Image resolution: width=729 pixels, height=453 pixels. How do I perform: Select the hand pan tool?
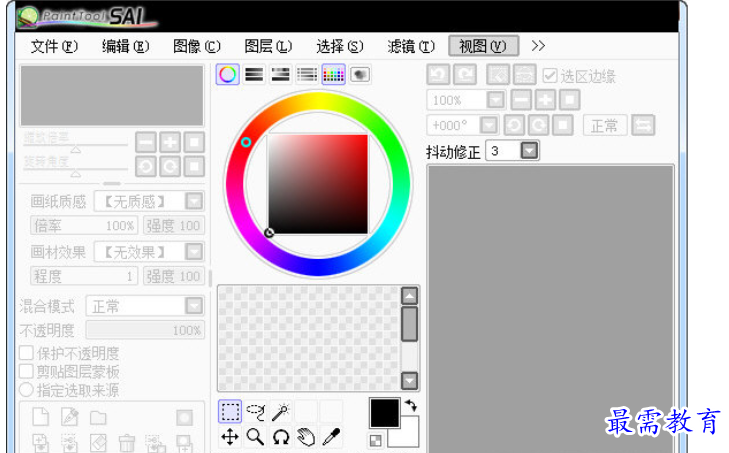coord(306,437)
